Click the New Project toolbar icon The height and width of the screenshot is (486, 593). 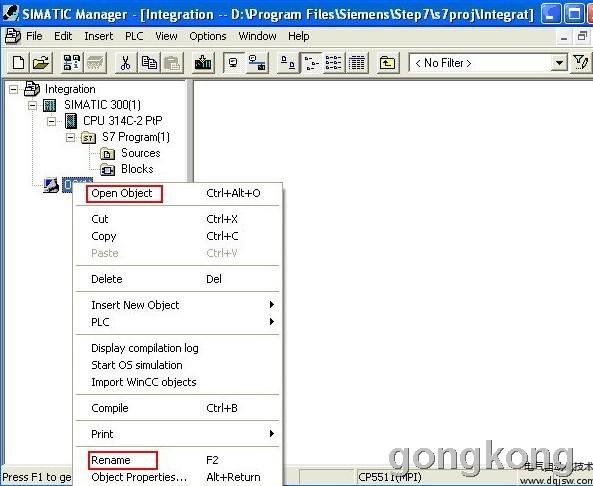[18, 62]
